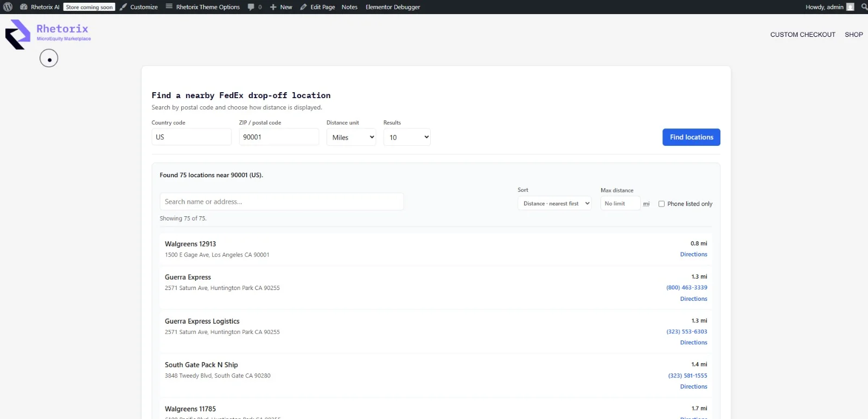
Task: Enable the Phone listed only checkbox
Action: point(661,204)
